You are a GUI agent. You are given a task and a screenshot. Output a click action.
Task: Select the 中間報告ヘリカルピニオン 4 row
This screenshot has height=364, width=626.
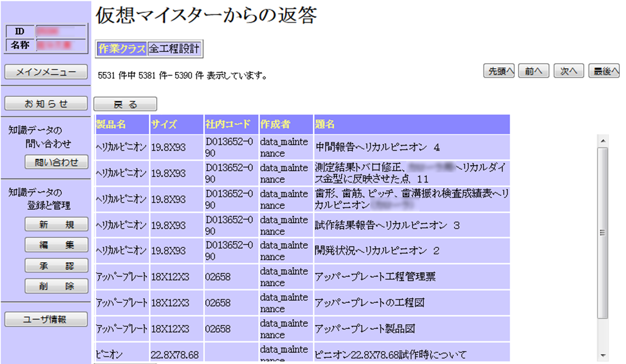pyautogui.click(x=378, y=148)
